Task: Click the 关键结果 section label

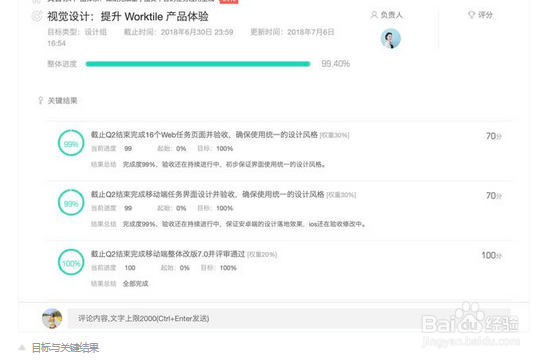Action: click(x=62, y=101)
